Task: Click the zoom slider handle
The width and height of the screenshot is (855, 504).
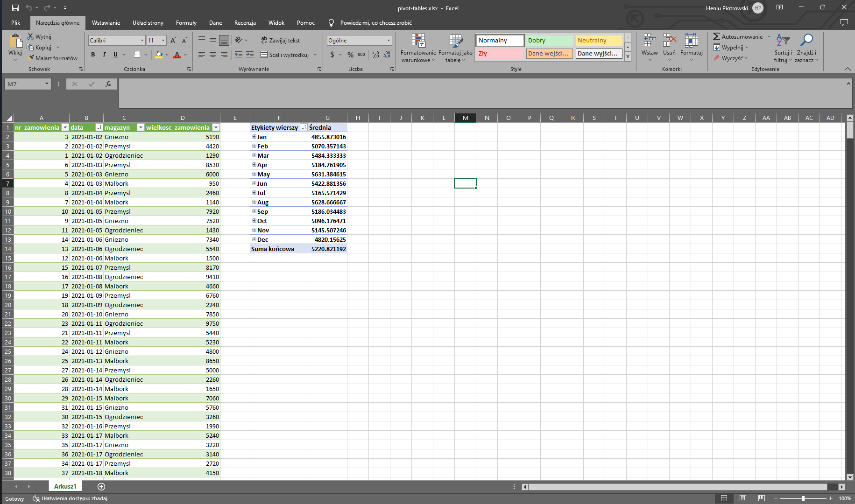Action: tap(803, 498)
